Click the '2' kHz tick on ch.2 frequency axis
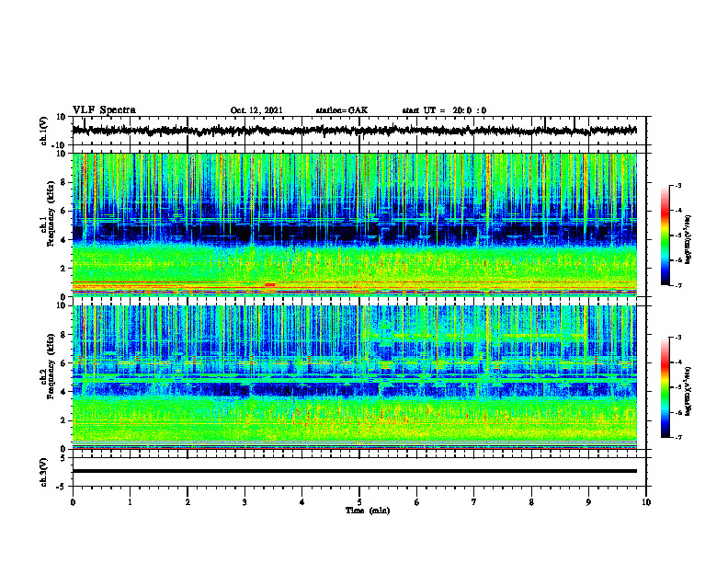The image size is (728, 563). point(64,420)
